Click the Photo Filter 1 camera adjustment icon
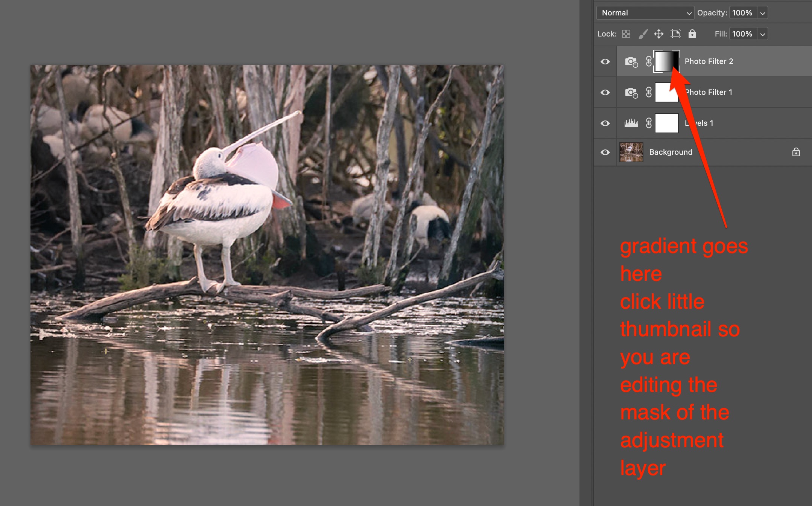This screenshot has width=812, height=506. (x=631, y=92)
